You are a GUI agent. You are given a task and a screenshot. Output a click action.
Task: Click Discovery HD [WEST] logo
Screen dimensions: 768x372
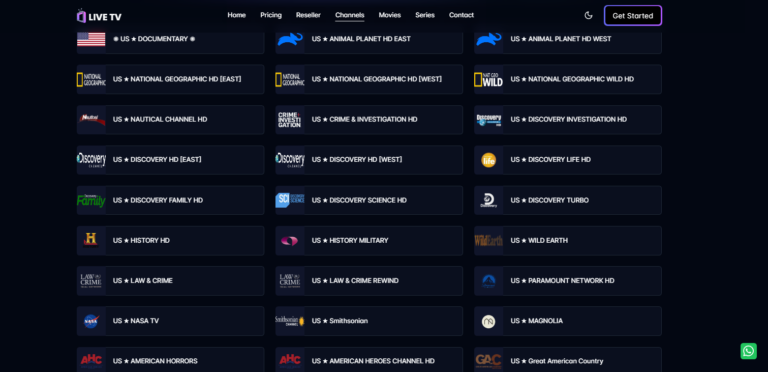pyautogui.click(x=290, y=160)
